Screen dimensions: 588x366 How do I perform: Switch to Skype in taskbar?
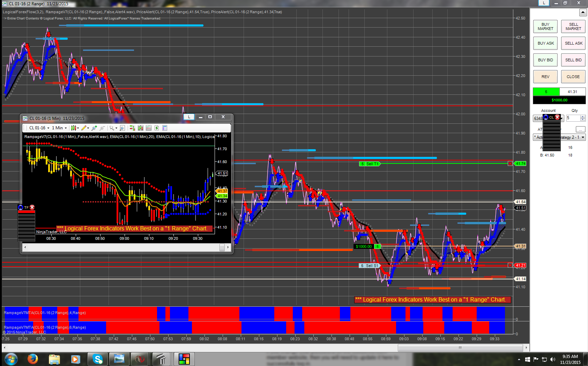click(97, 359)
